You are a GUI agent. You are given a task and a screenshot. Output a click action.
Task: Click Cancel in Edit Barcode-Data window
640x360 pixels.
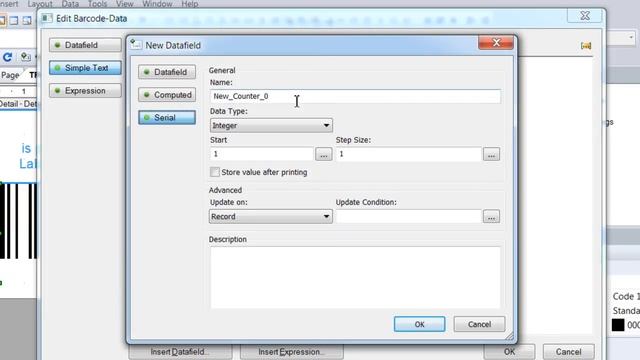coord(568,352)
